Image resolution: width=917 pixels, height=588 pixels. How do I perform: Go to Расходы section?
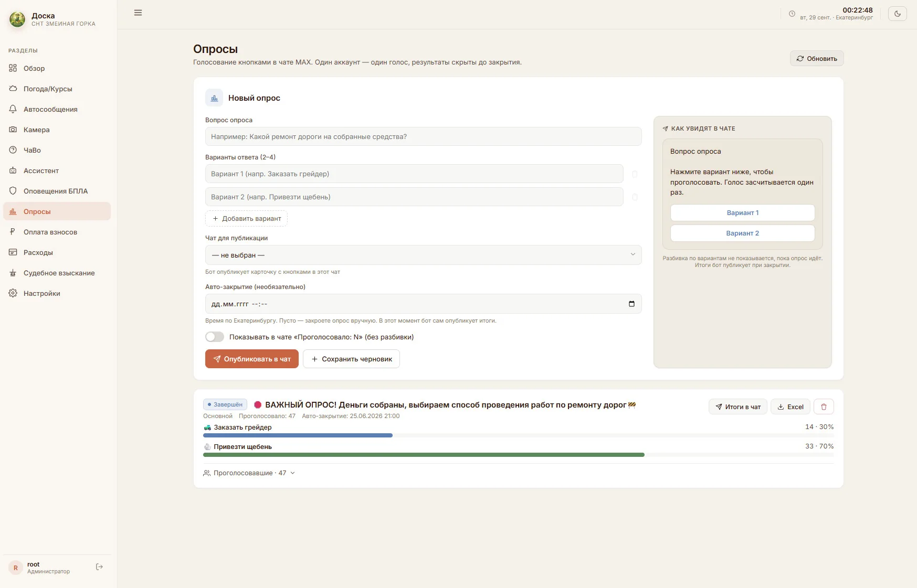[x=57, y=252]
